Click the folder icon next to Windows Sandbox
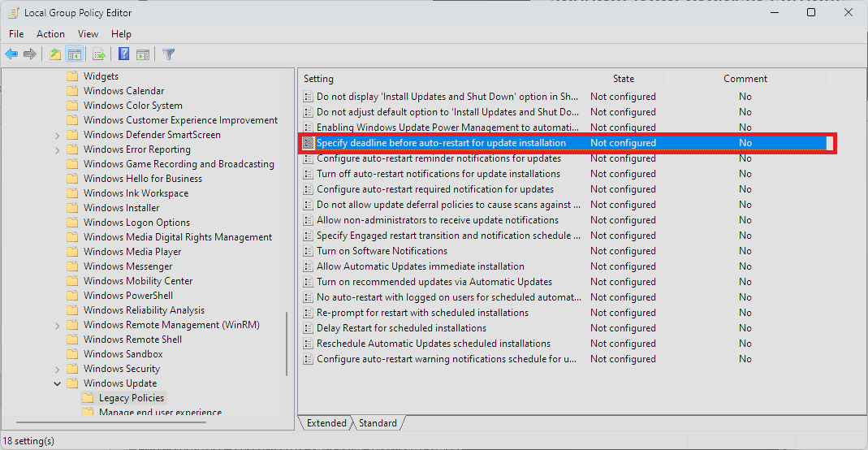The image size is (868, 450). coord(72,354)
